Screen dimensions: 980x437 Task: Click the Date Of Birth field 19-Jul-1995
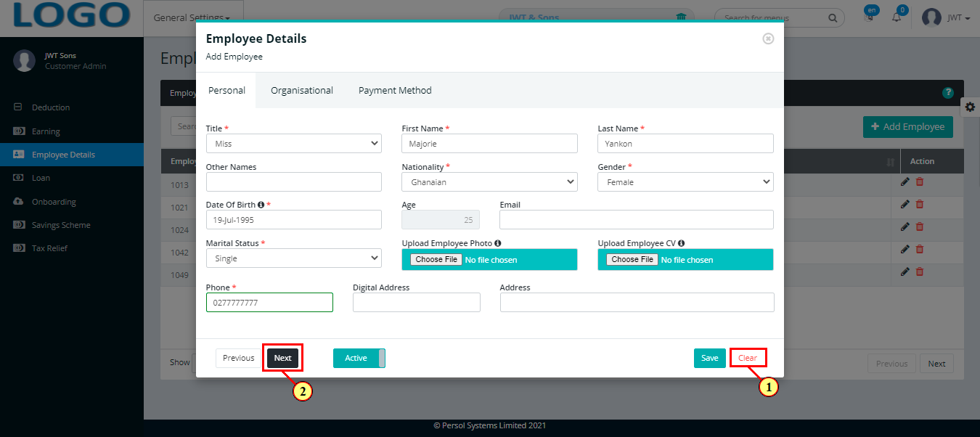[x=294, y=220]
